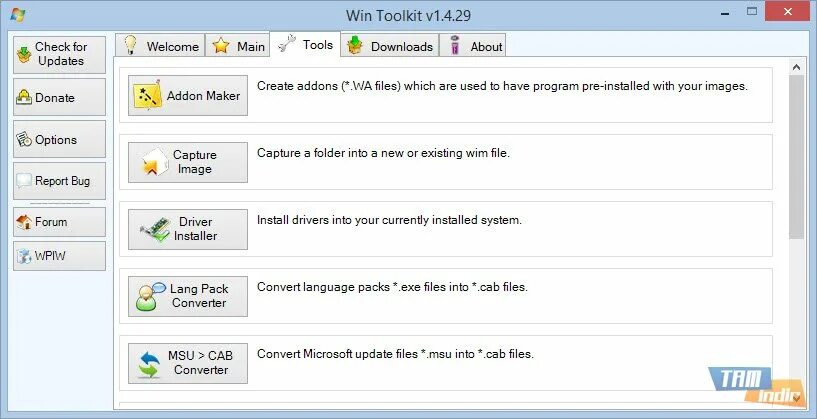
Task: Click the person icon on Lang Pack Converter
Action: pyautogui.click(x=150, y=297)
